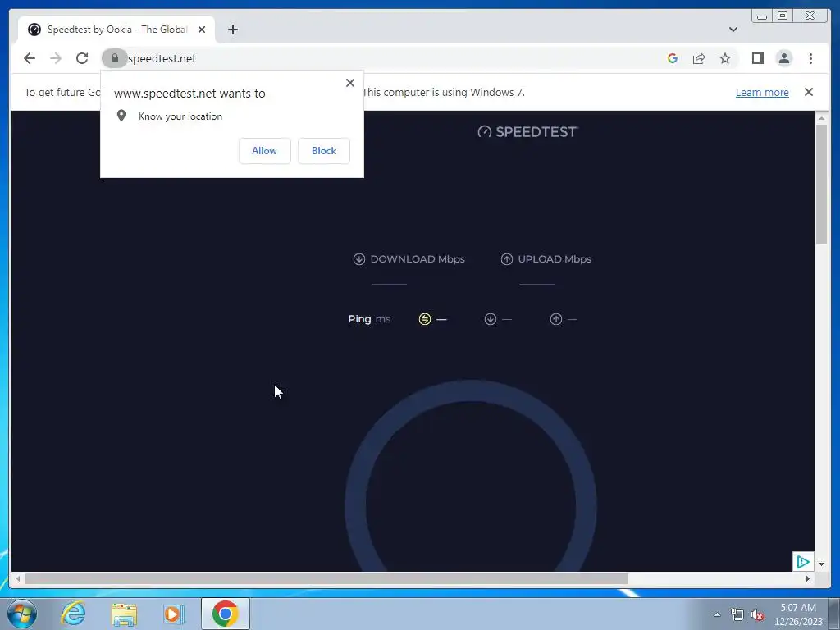The image size is (840, 630).
Task: View site info via lock icon
Action: coord(115,58)
